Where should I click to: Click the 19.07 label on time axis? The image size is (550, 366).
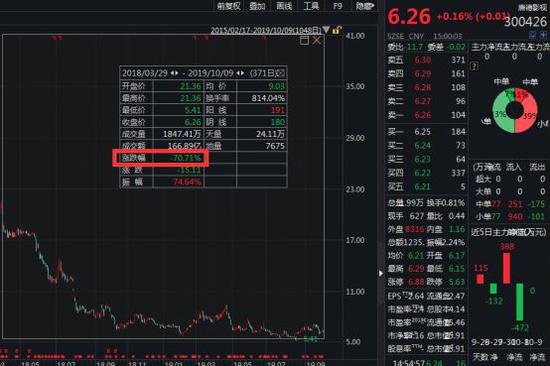[276, 363]
